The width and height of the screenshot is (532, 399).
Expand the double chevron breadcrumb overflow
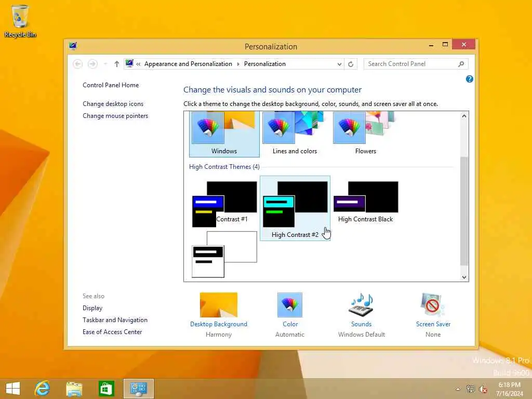pos(138,64)
